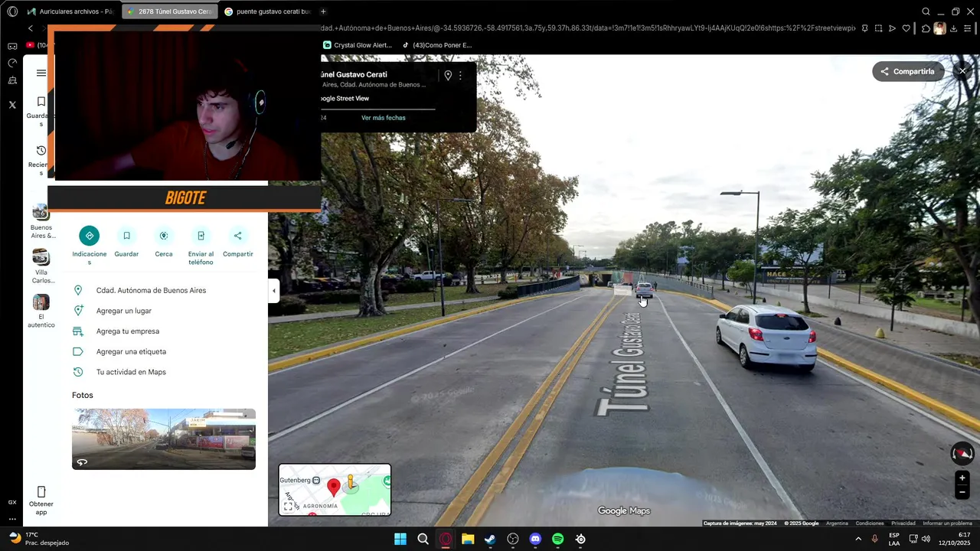The width and height of the screenshot is (980, 551).
Task: Open the X (Twitter) sidebar icon
Action: pos(12,105)
